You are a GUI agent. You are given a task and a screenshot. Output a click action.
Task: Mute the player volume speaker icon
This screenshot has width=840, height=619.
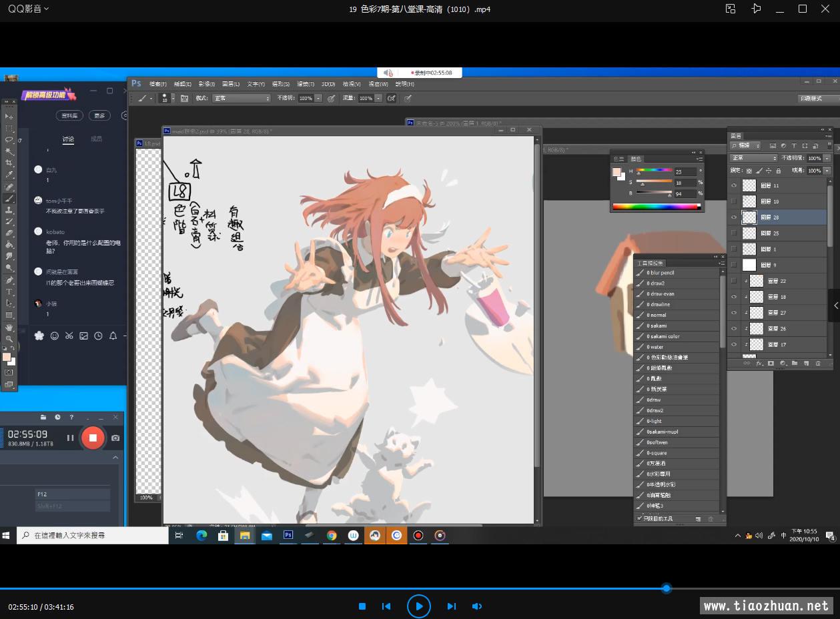(477, 606)
